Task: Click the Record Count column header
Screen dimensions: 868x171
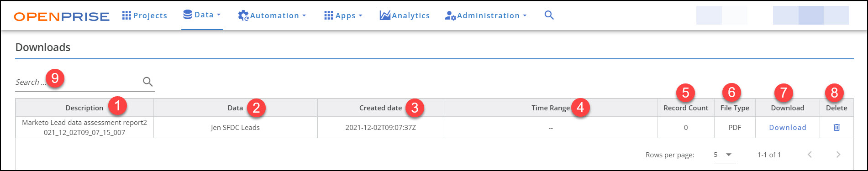Action: tap(686, 108)
